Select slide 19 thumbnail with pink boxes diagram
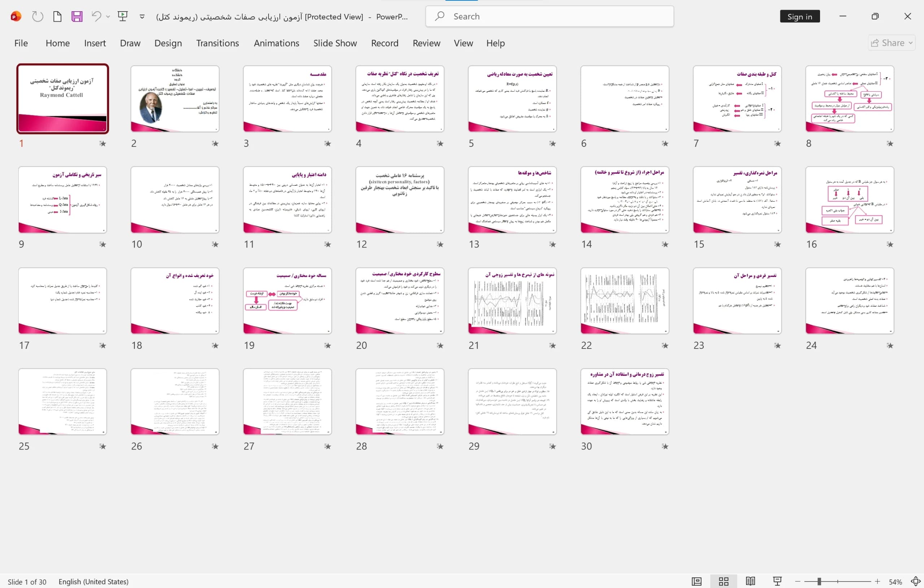 [x=287, y=301]
